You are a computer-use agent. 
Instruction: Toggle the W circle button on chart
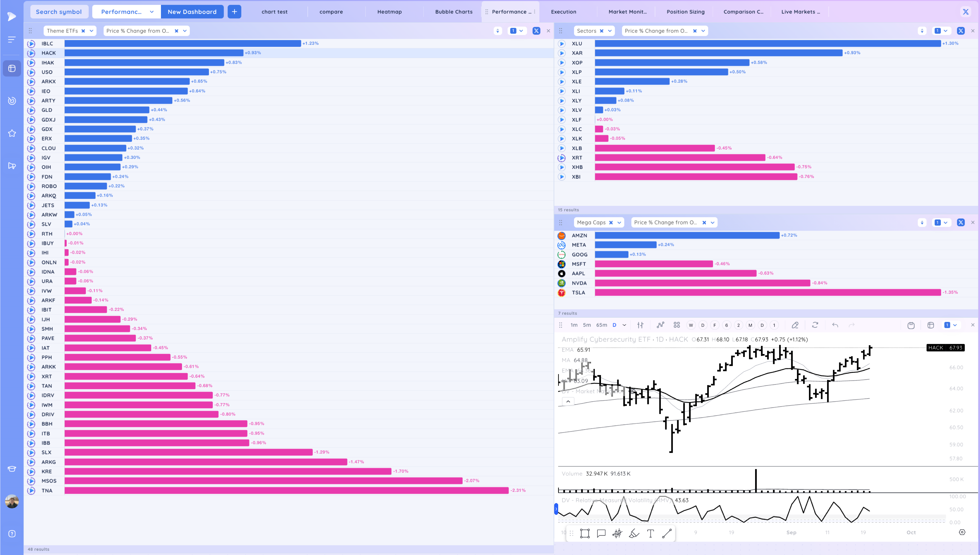pos(690,325)
